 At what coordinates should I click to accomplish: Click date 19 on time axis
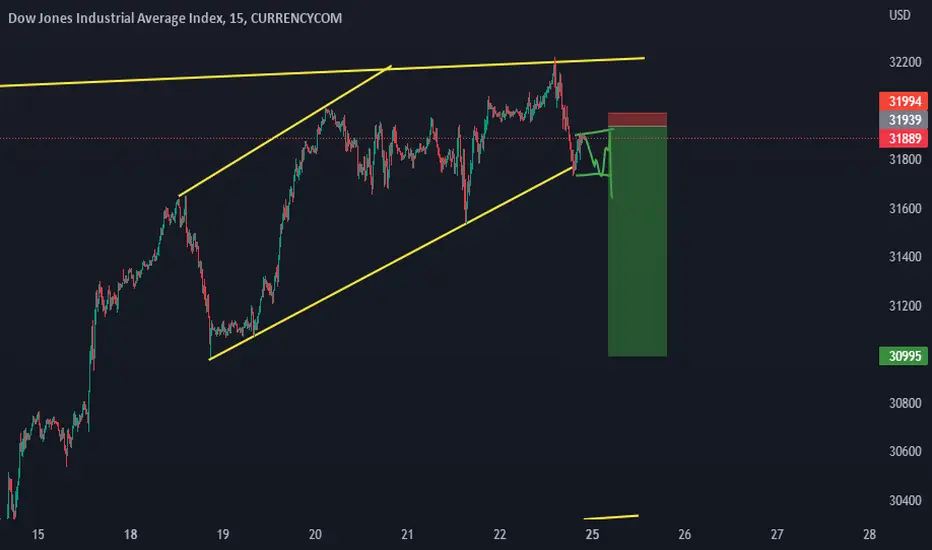[222, 535]
